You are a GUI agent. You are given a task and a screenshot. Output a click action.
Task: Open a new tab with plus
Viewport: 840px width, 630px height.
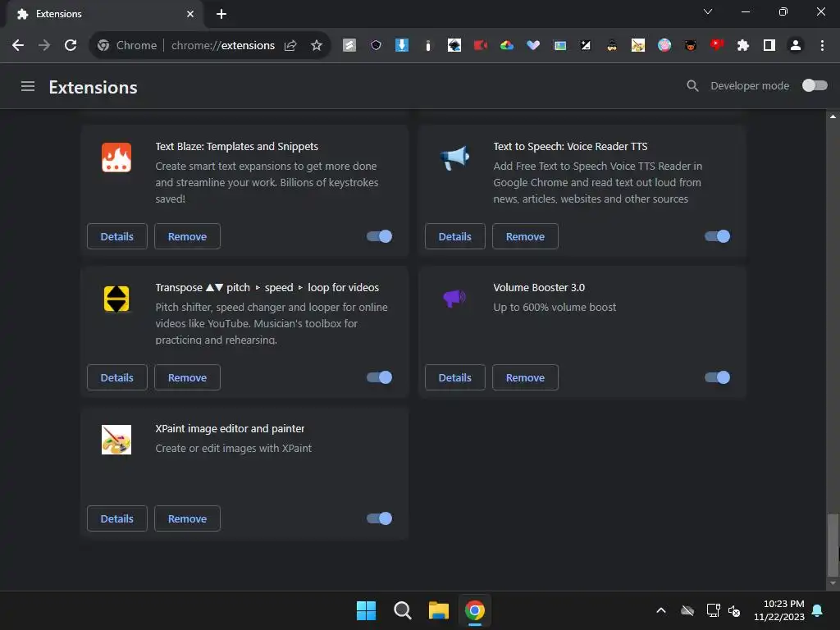click(221, 14)
